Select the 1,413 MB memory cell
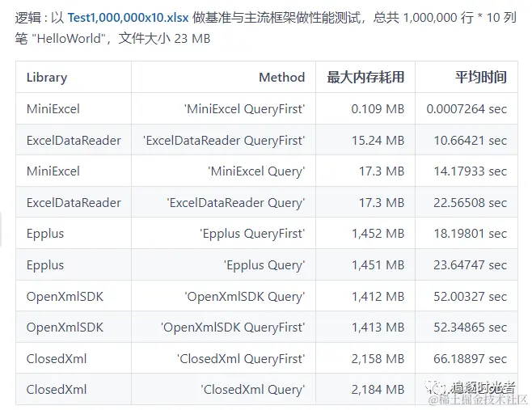 tap(365, 327)
